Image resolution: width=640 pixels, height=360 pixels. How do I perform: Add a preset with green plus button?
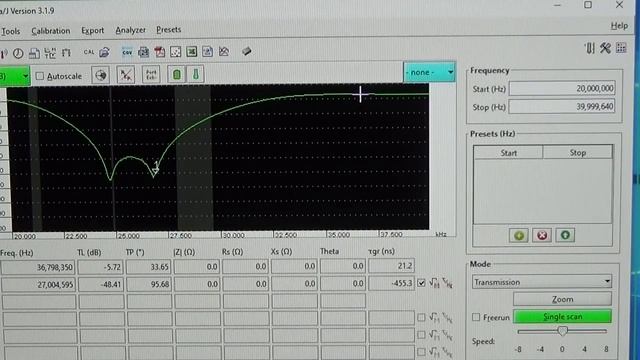(x=519, y=236)
